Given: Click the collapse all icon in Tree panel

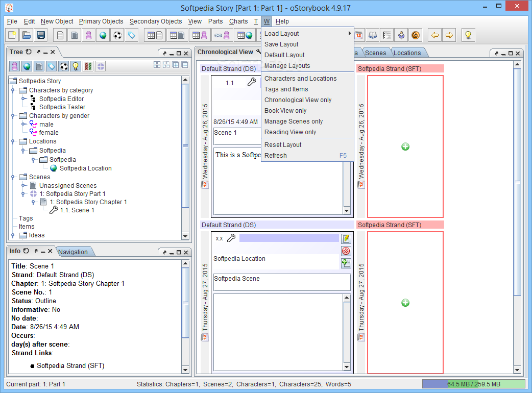Looking at the screenshot, I should tap(185, 65).
